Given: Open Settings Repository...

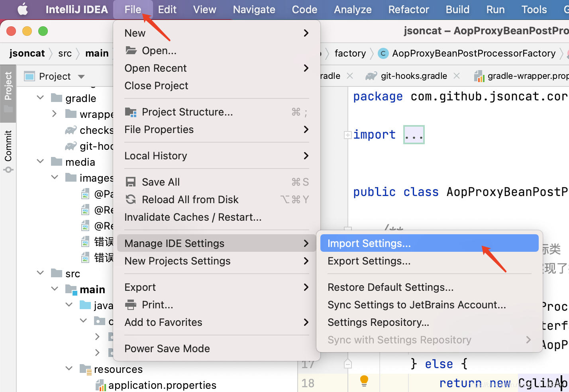Looking at the screenshot, I should coord(430,322).
